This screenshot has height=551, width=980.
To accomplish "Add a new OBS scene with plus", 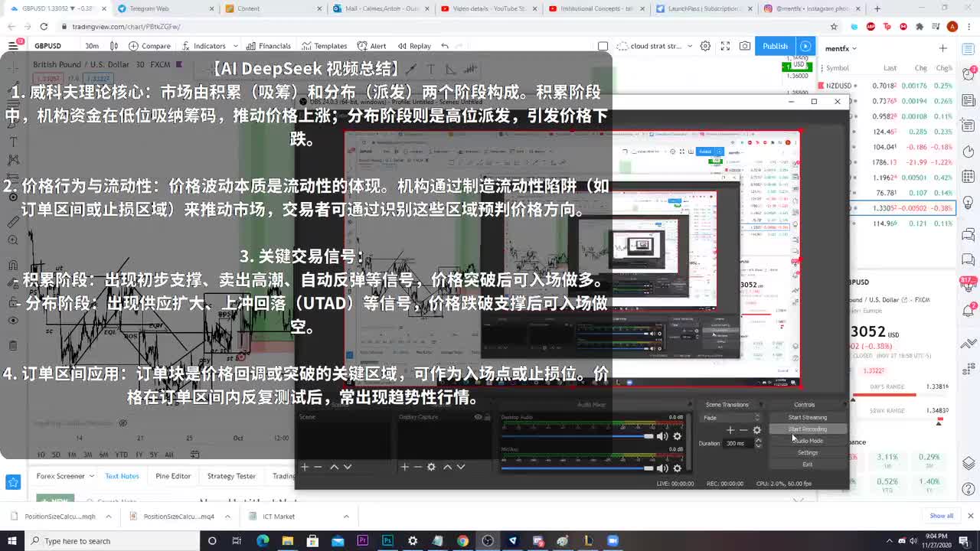I will pos(305,467).
